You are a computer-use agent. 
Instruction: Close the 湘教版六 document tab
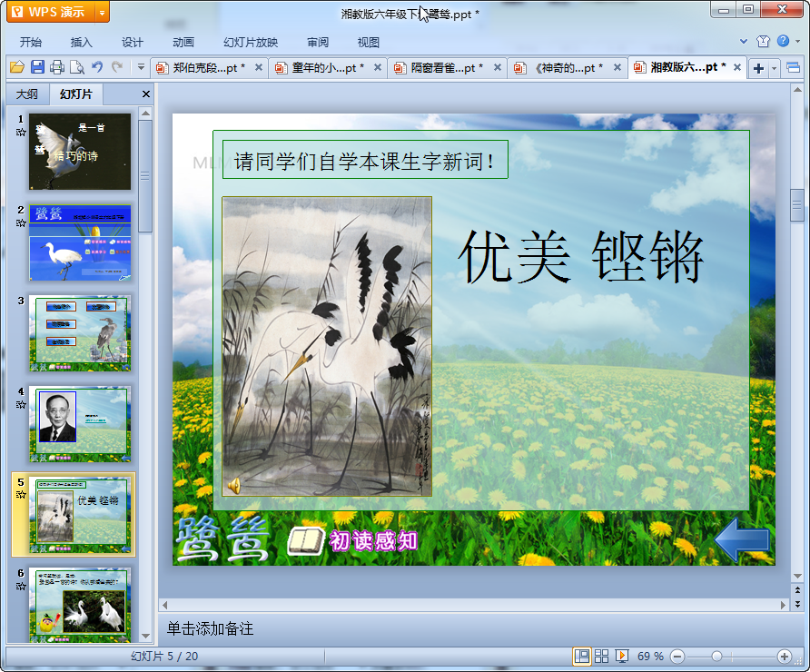click(737, 67)
